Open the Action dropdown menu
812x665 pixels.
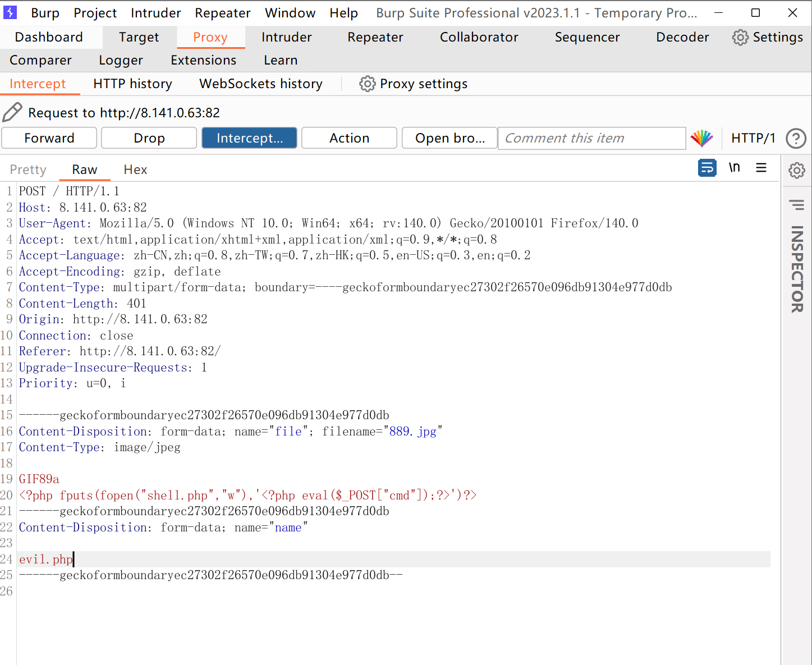pos(349,138)
